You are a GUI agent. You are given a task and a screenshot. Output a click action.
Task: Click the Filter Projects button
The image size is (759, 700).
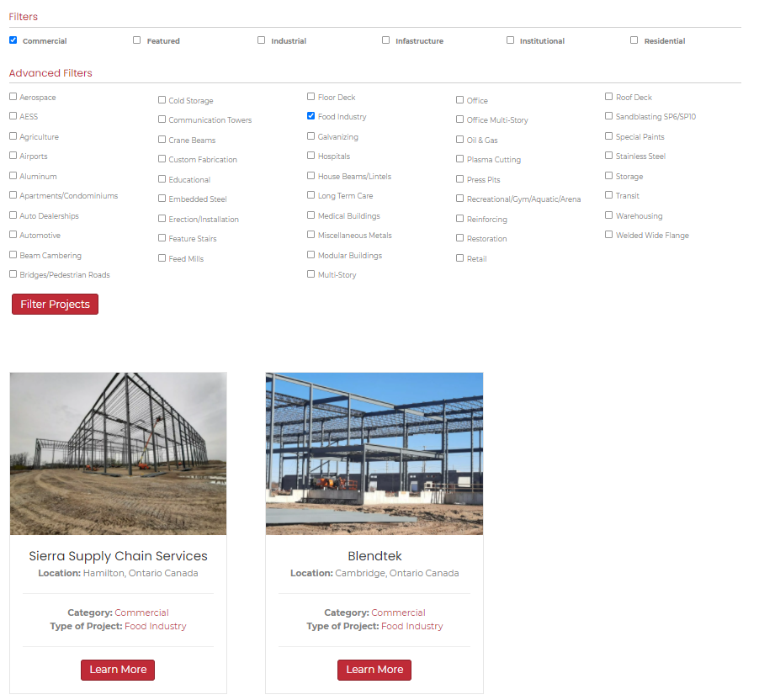(x=56, y=304)
